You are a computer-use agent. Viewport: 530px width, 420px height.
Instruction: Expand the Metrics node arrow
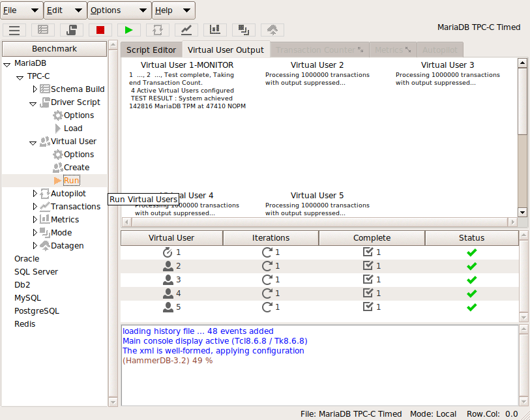pyautogui.click(x=35, y=220)
